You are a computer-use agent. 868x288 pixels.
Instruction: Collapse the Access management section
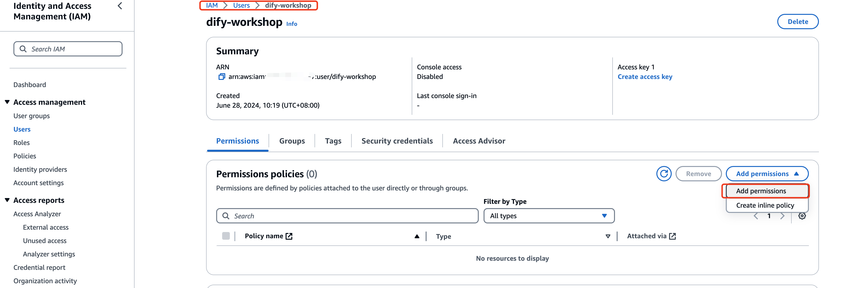pyautogui.click(x=7, y=102)
